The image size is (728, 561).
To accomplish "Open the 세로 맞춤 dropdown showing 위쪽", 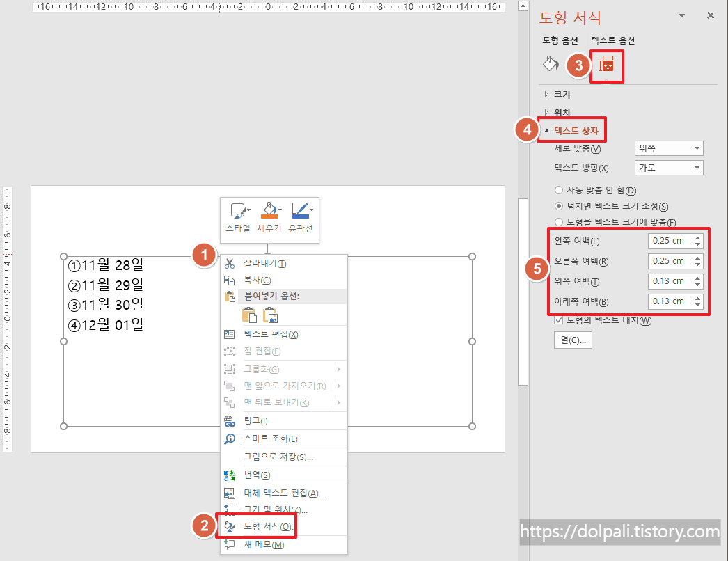I will tap(669, 149).
